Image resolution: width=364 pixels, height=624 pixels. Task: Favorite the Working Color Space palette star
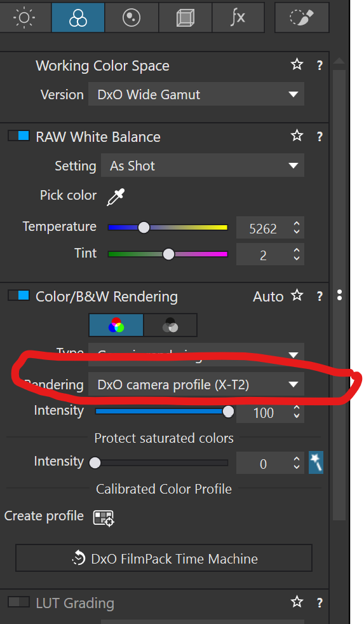(x=297, y=64)
